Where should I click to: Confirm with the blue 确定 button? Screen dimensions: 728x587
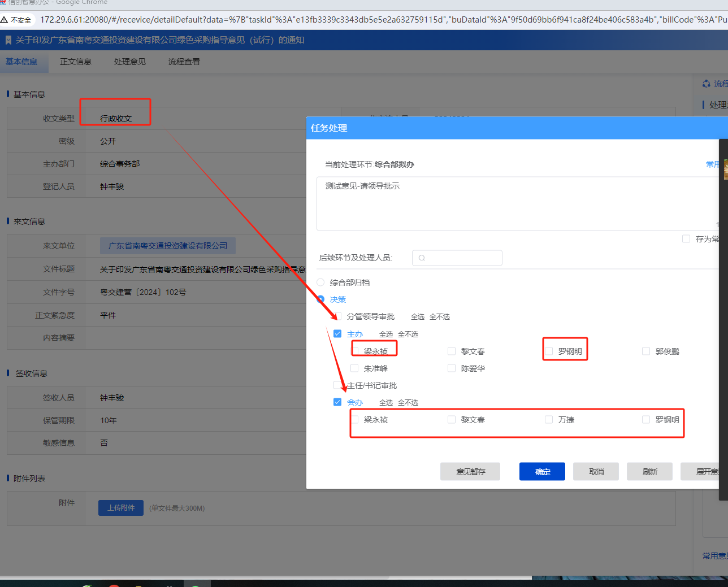point(542,472)
